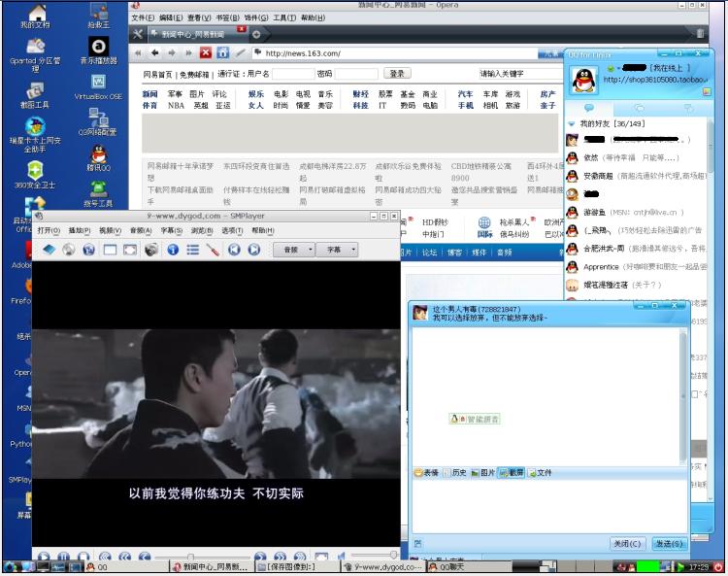Click the 用户名 username field on 163 page
Screen dimensions: 728x576
coord(293,74)
